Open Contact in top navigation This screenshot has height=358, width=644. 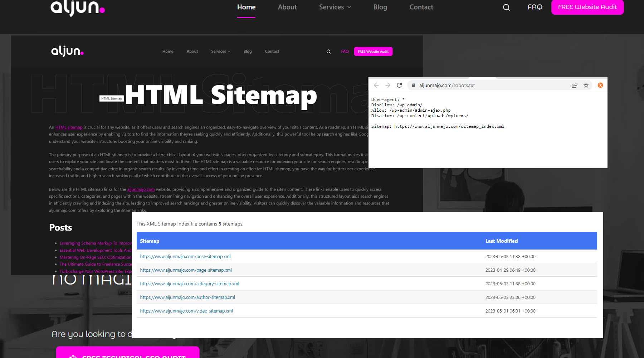(x=421, y=7)
